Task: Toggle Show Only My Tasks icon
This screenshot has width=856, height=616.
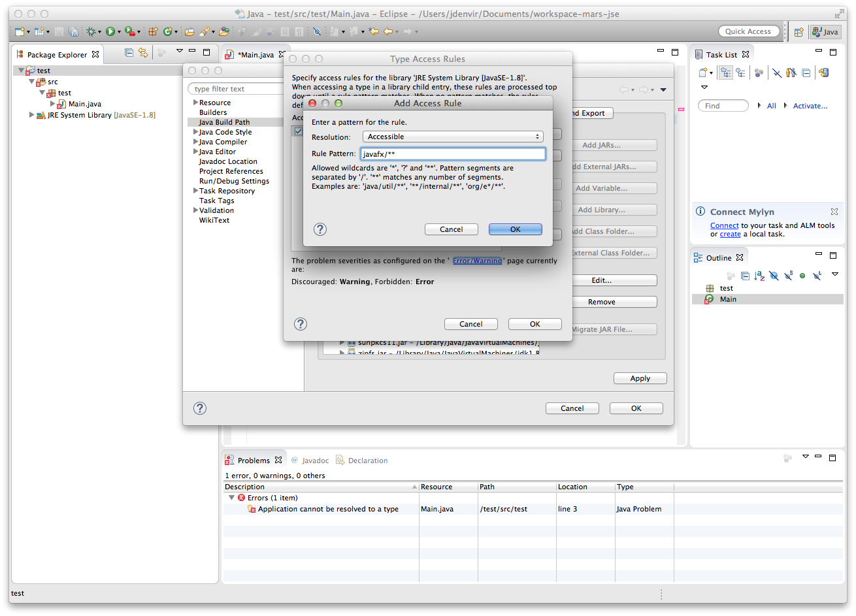Action: pyautogui.click(x=791, y=73)
